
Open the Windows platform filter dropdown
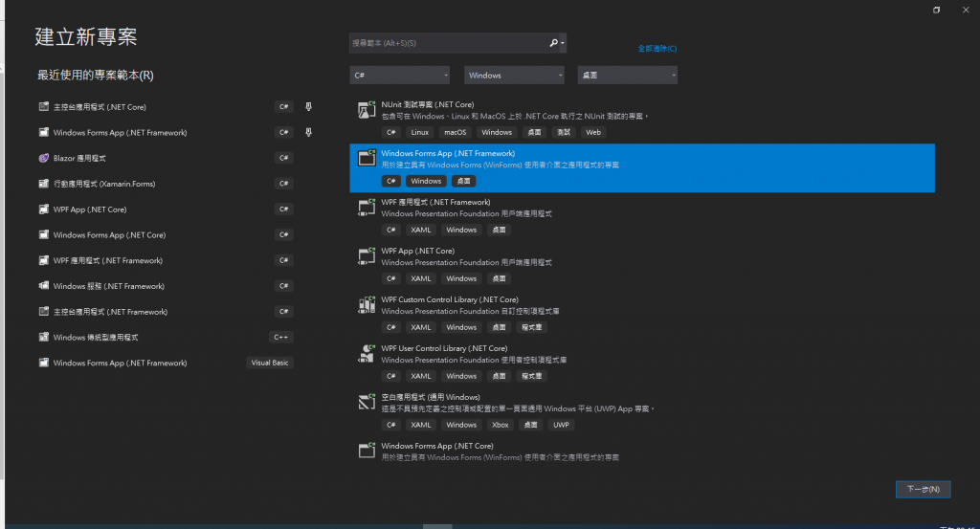(514, 75)
